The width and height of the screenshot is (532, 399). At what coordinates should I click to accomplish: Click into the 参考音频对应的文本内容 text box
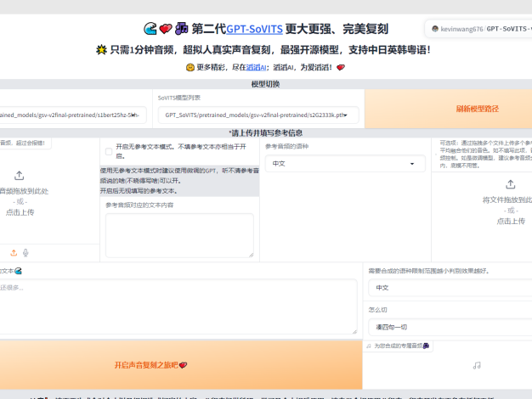coord(179,235)
